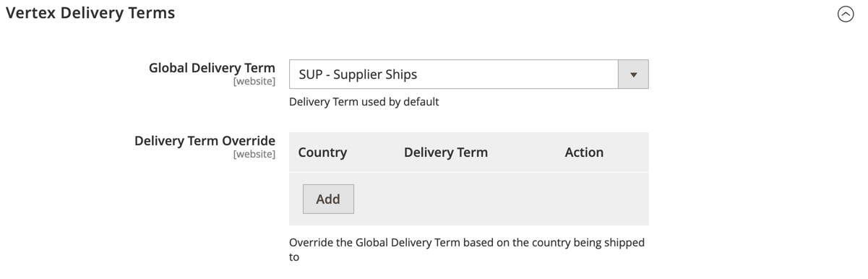Add a new delivery term override row
868x279 pixels.
click(328, 199)
